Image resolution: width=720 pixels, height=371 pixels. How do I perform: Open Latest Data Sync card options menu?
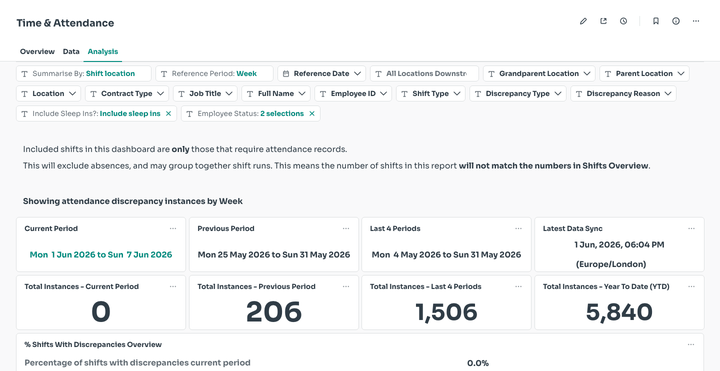[692, 229]
